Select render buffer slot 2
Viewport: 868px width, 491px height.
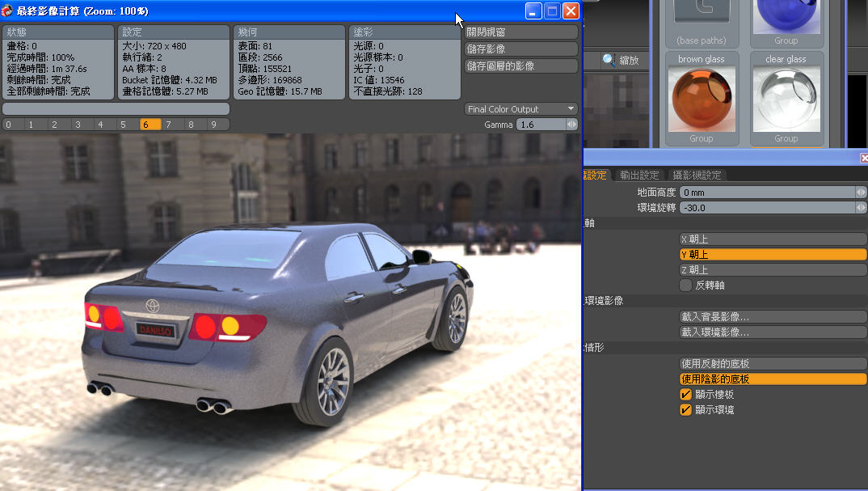coord(54,125)
